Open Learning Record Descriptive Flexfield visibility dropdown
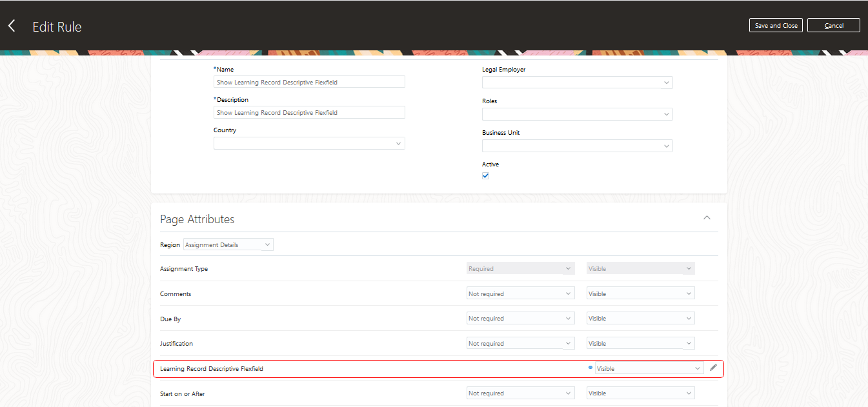 point(648,368)
